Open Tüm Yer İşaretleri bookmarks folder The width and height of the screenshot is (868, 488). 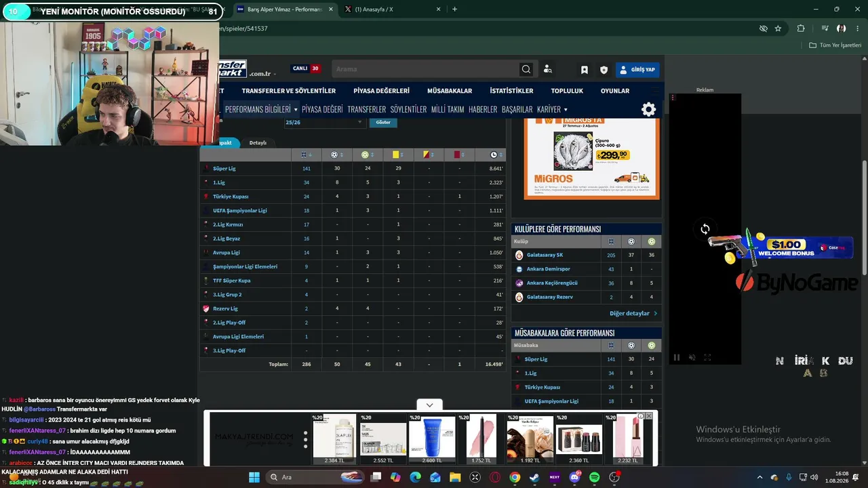point(835,45)
